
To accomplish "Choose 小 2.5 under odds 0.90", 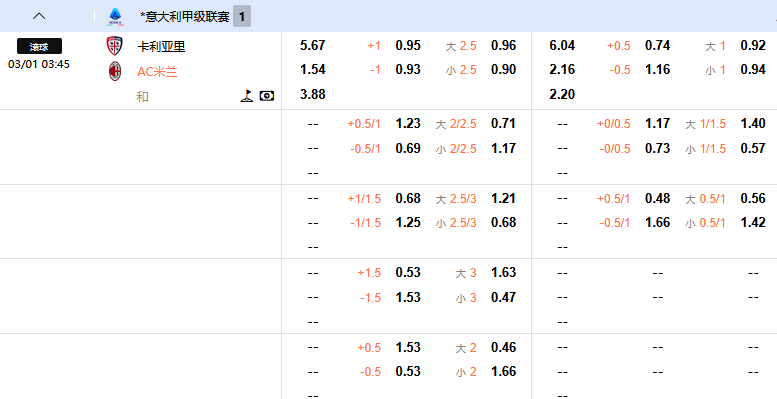I will point(503,70).
